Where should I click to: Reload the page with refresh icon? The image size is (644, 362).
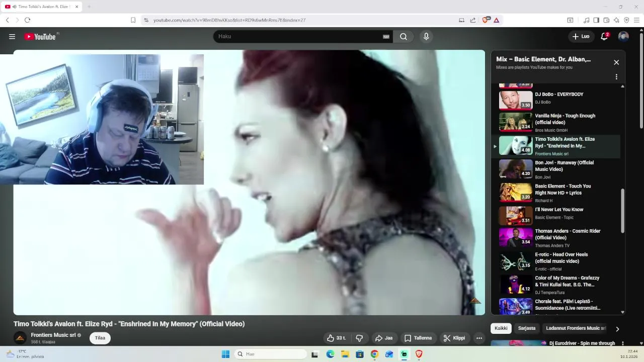point(27,20)
